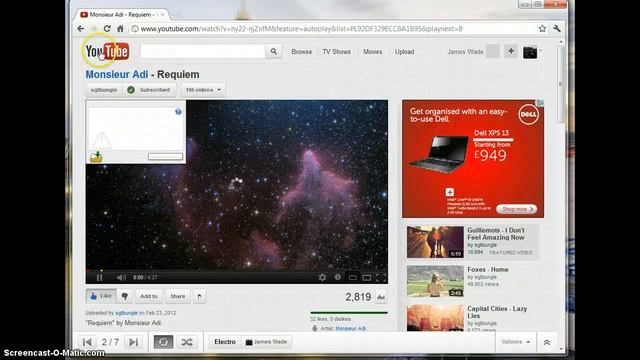The width and height of the screenshot is (640, 360).
Task: Seek along the video progress bar
Action: click(x=237, y=270)
